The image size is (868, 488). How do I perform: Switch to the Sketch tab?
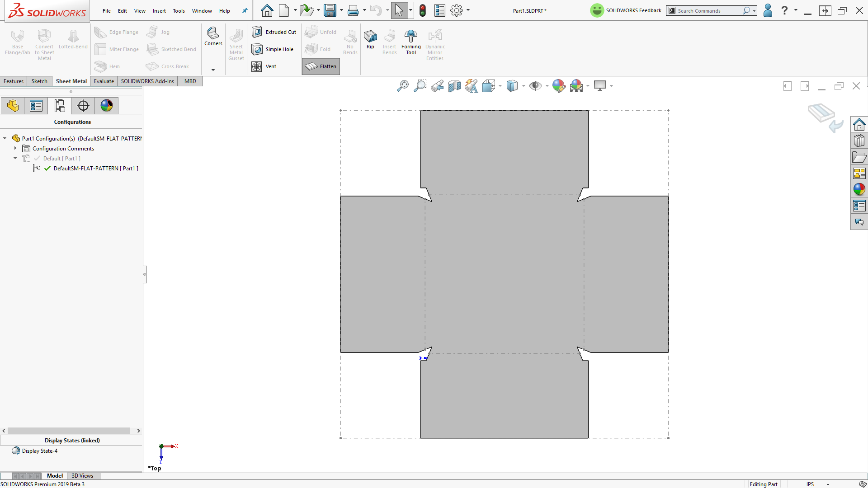[39, 81]
